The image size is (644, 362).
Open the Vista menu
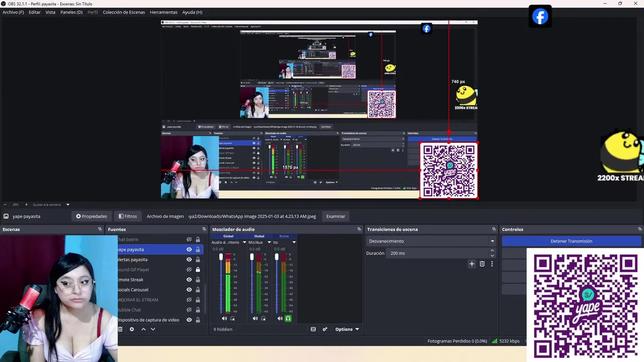[x=50, y=12]
